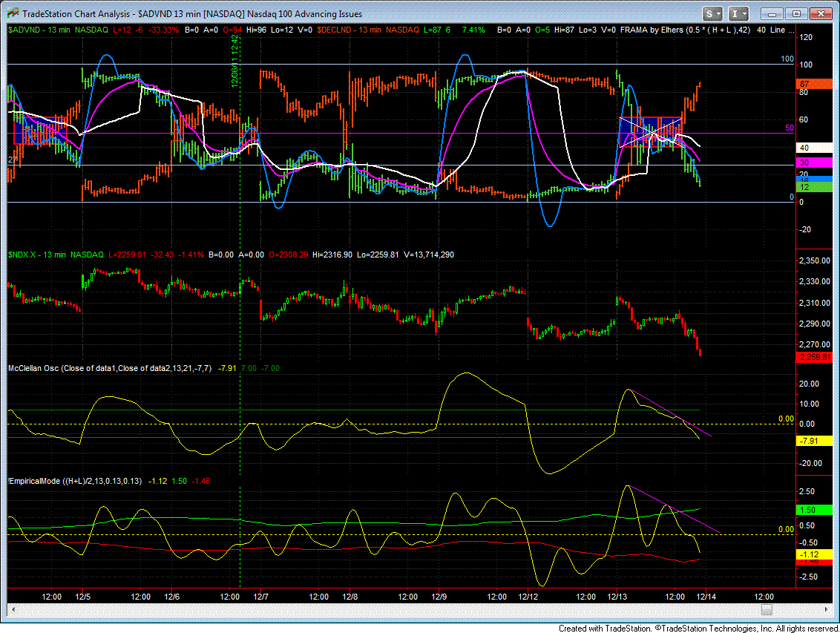Click the yellow -7.91 axis marker
The image size is (840, 633).
point(815,442)
